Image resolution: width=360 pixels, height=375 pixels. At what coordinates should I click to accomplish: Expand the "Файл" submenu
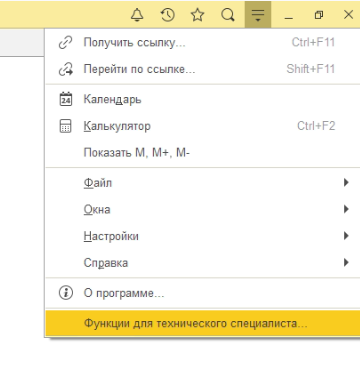click(203, 183)
